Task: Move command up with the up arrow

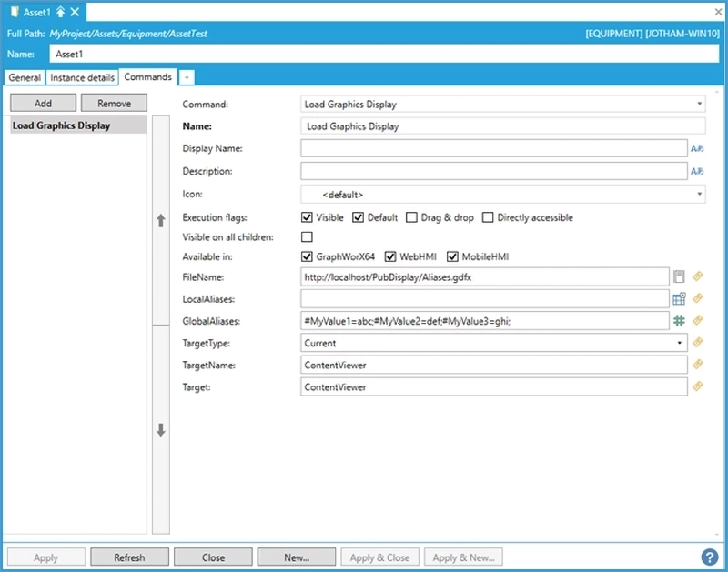Action: 161,220
